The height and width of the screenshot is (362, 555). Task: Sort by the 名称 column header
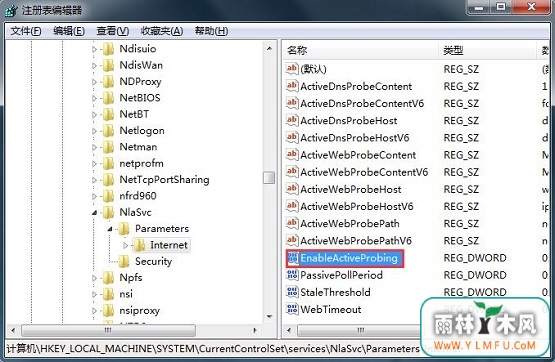click(361, 51)
